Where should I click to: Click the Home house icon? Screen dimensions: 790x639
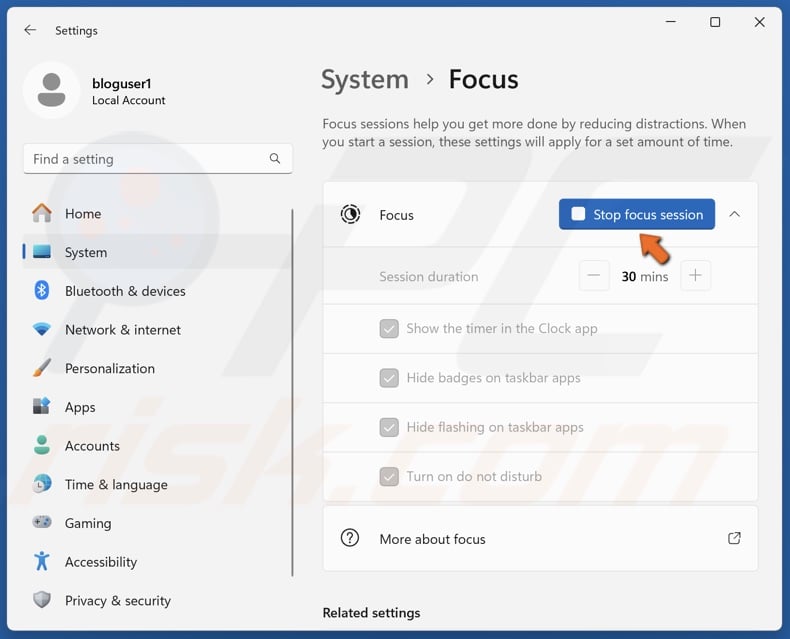(x=42, y=213)
